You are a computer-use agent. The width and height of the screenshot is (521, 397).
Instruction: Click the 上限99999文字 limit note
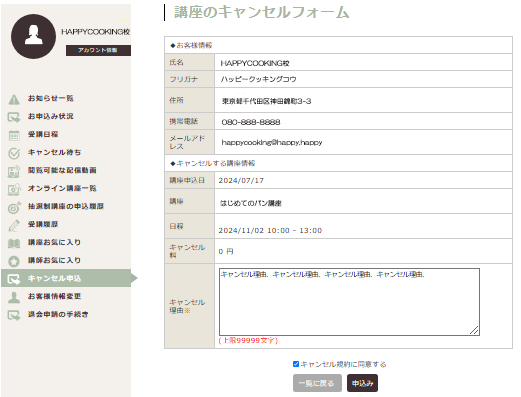[248, 340]
